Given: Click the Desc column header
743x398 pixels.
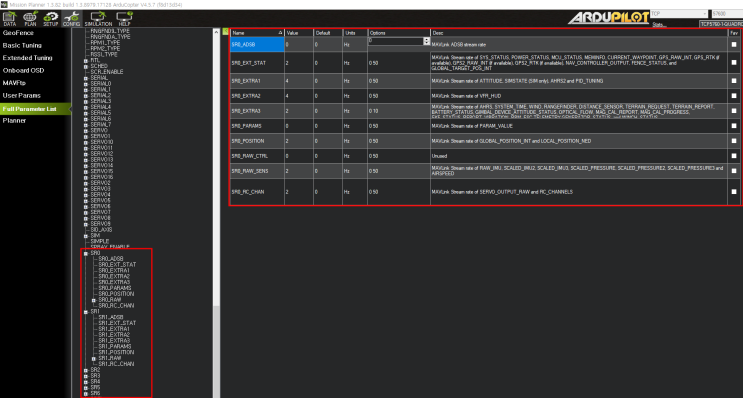Looking at the screenshot, I should [579, 33].
